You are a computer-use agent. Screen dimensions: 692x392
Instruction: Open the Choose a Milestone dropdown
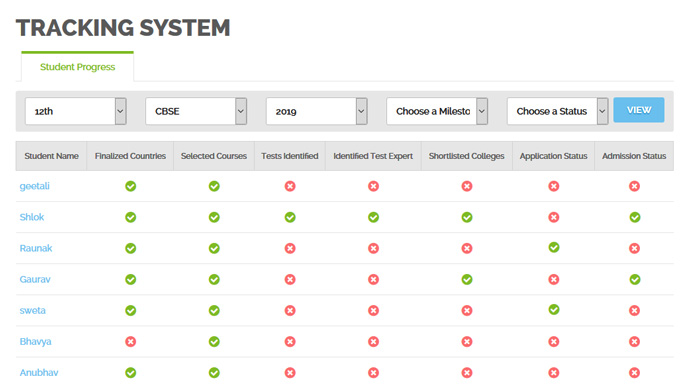pos(437,111)
